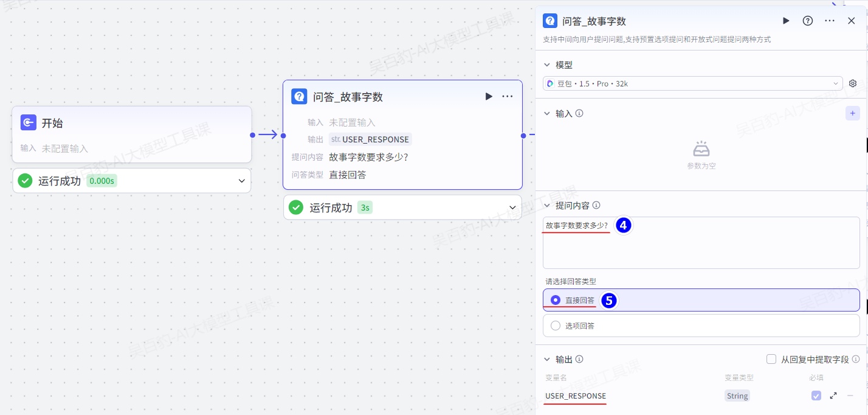Open model settings gear icon
The width and height of the screenshot is (868, 415).
click(853, 83)
